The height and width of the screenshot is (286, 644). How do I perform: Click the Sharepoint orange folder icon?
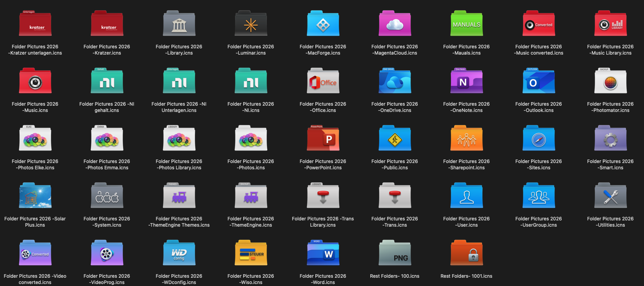coord(466,139)
